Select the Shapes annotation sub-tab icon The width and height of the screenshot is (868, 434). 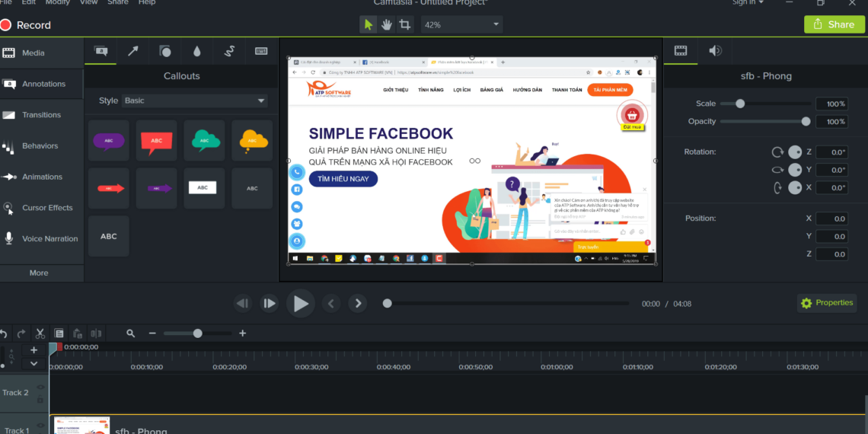coord(165,51)
